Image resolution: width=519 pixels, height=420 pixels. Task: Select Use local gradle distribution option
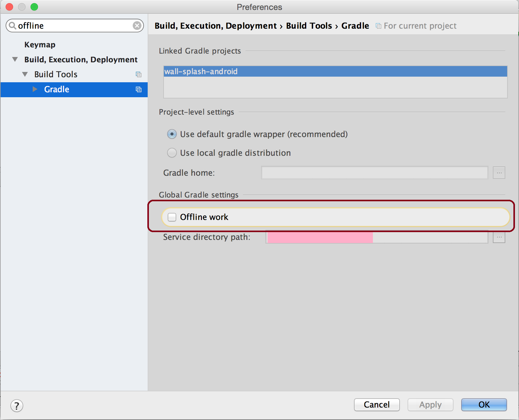click(172, 153)
